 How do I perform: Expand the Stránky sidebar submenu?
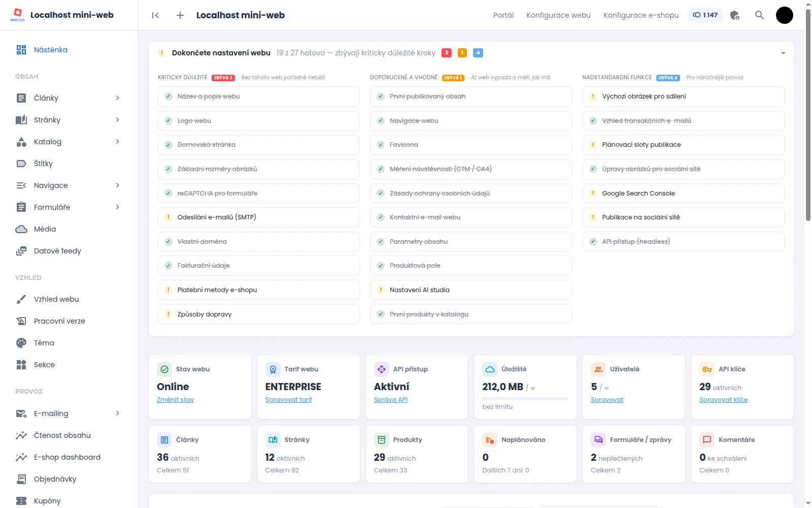click(x=117, y=120)
